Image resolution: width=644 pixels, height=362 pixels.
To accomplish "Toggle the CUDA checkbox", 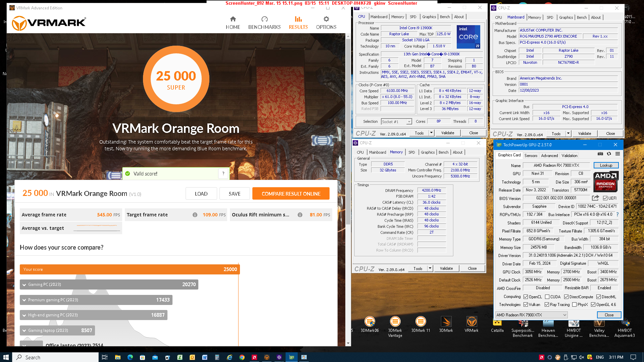I will tap(547, 297).
